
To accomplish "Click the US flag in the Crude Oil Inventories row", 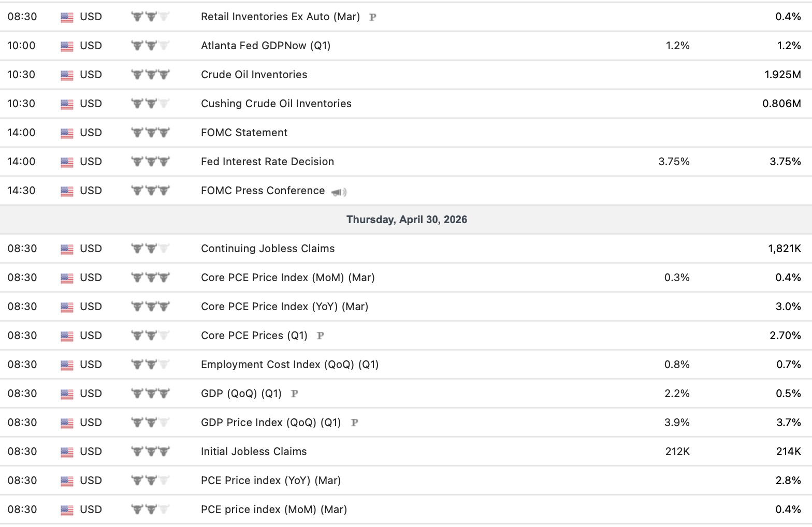I will tap(67, 75).
